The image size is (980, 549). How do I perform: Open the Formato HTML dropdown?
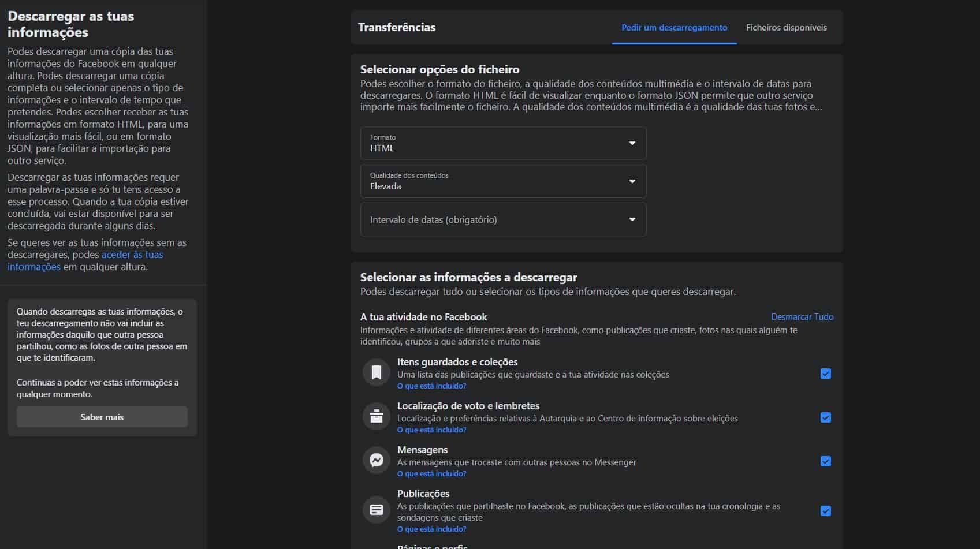(503, 143)
